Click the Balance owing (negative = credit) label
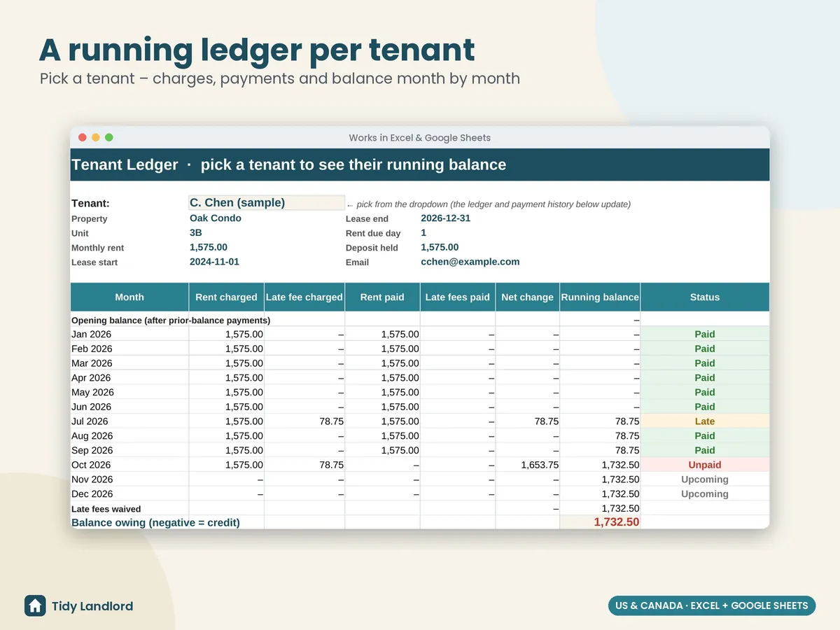Screen dimensions: 840x630 pyautogui.click(x=155, y=522)
